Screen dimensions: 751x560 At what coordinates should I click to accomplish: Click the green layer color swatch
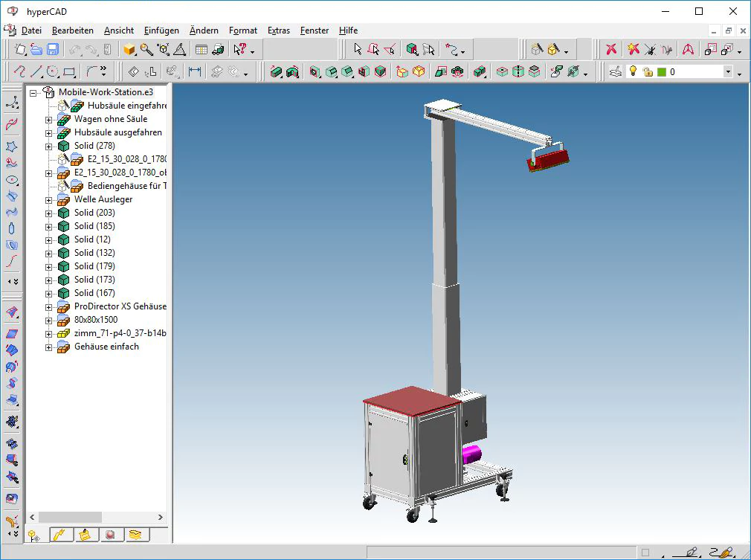pos(661,72)
